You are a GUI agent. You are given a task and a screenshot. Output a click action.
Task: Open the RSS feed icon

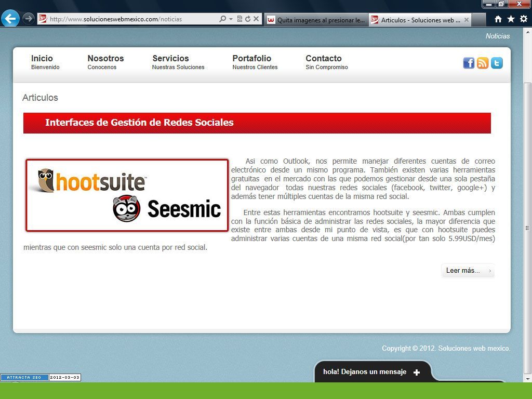coord(483,63)
